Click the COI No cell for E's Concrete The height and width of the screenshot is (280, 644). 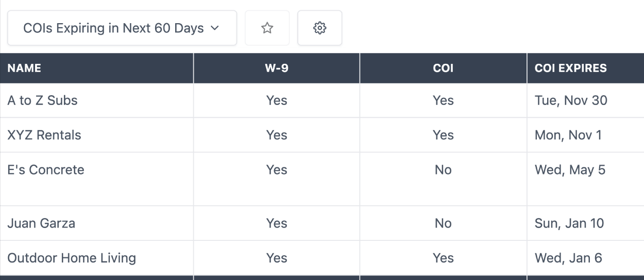(x=443, y=170)
